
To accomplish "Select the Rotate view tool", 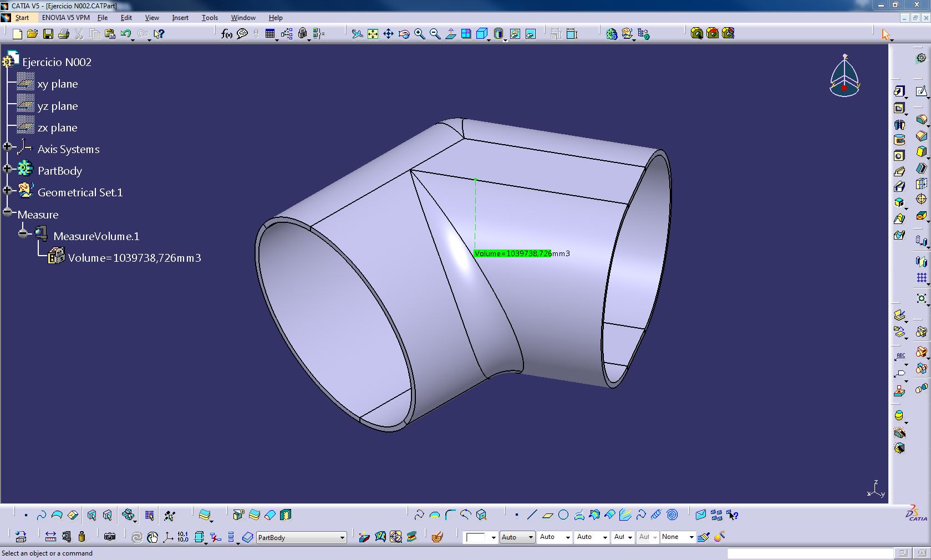I will [404, 34].
